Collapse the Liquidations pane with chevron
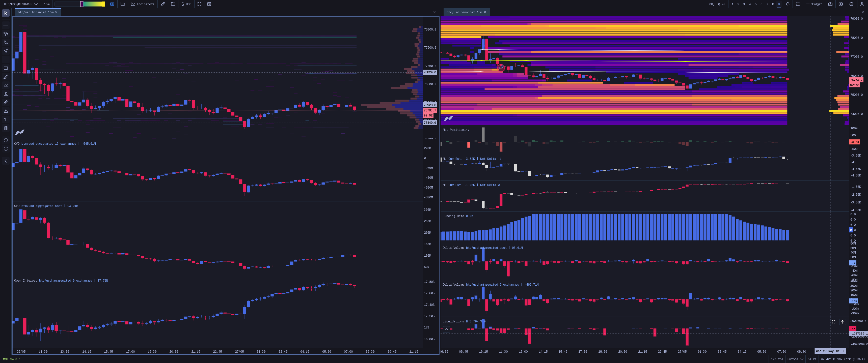Viewport: 868px width, 363px height. point(446,329)
